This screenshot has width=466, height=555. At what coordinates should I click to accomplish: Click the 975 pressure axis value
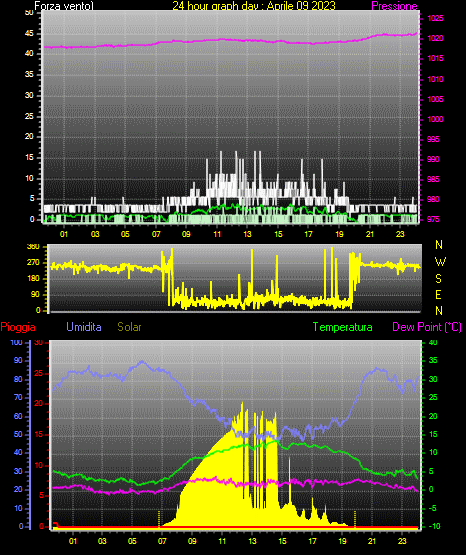(433, 219)
